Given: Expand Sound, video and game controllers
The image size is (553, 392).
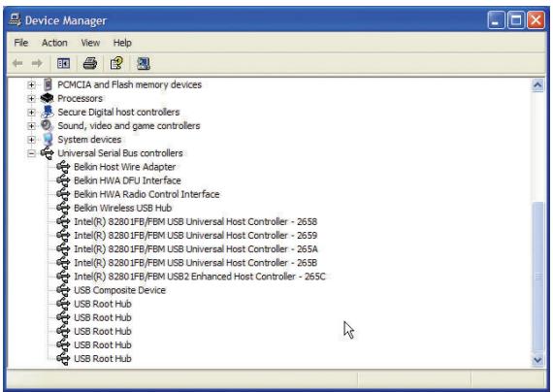Looking at the screenshot, I should (x=31, y=125).
